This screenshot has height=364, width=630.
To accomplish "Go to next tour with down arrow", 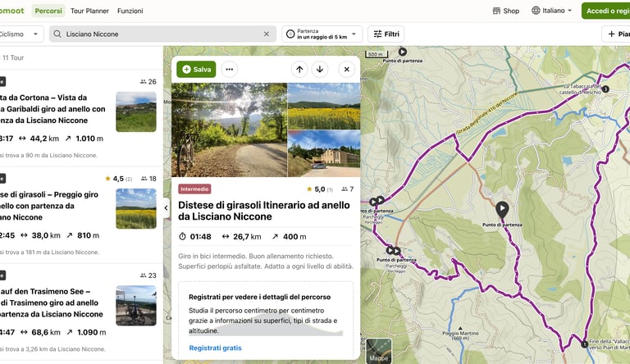I will pyautogui.click(x=320, y=69).
